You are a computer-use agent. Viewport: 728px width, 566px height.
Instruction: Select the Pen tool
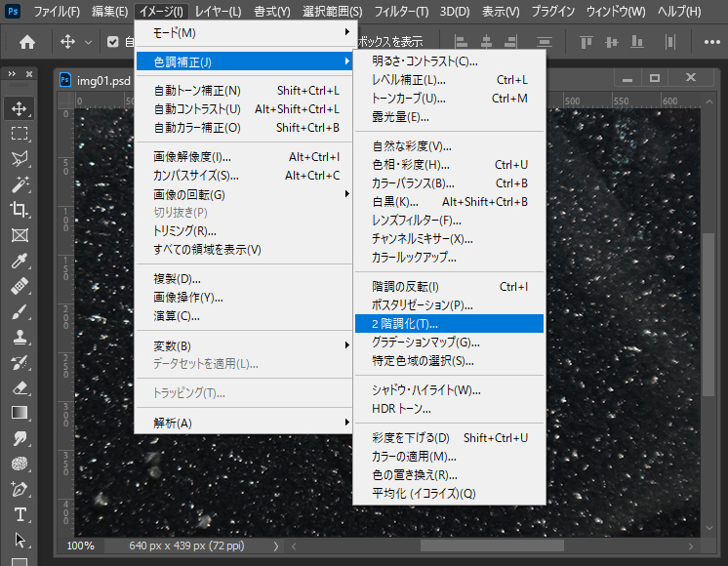coord(20,489)
